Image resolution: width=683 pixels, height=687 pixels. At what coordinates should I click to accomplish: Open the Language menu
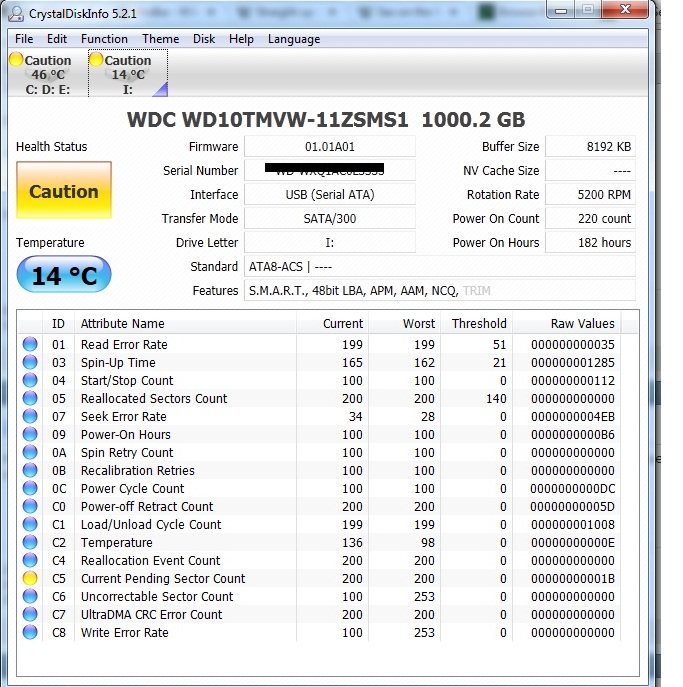pyautogui.click(x=294, y=39)
